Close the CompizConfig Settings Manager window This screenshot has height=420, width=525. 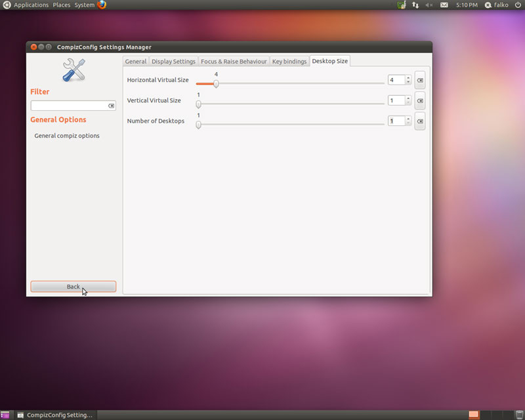pyautogui.click(x=33, y=47)
